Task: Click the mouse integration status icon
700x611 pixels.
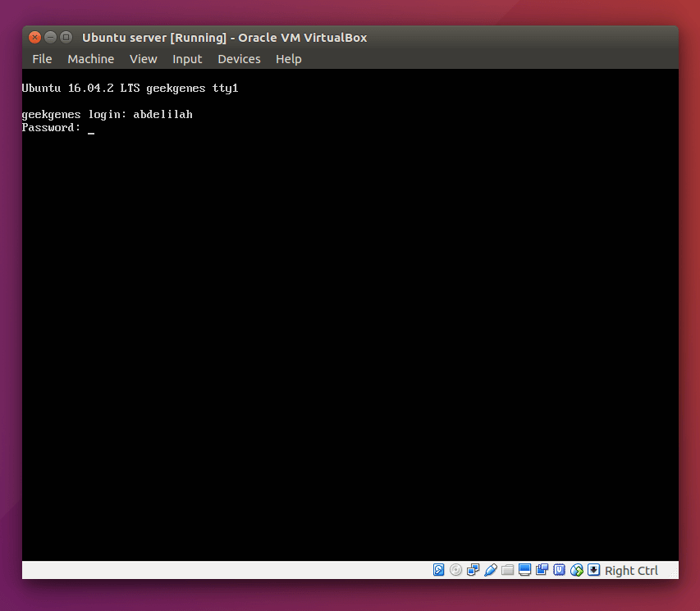Action: 576,570
